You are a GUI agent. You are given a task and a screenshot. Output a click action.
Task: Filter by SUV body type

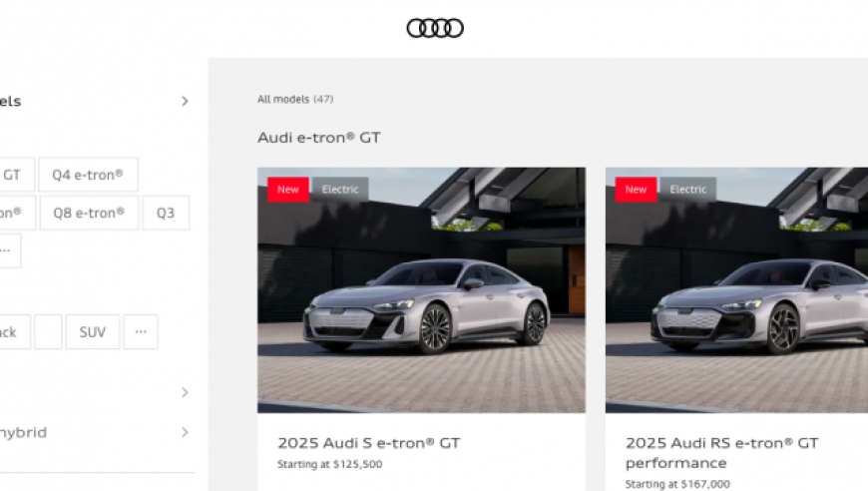(93, 332)
